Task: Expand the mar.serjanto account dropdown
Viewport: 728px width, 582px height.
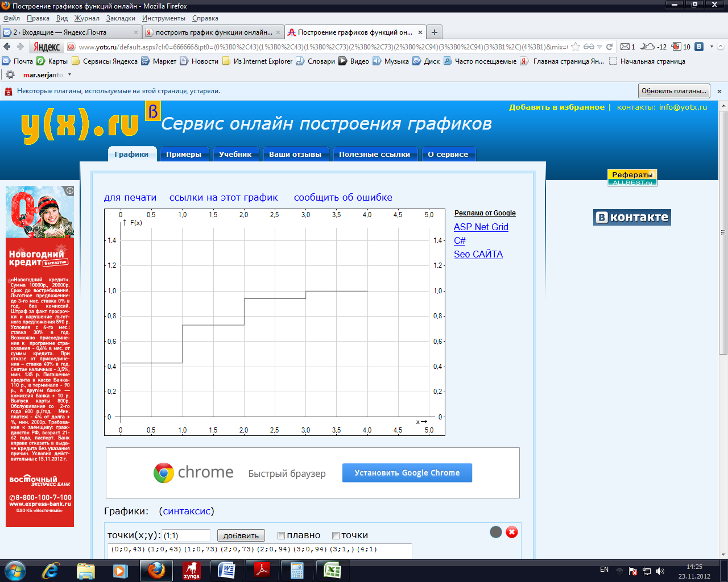Action: 70,74
